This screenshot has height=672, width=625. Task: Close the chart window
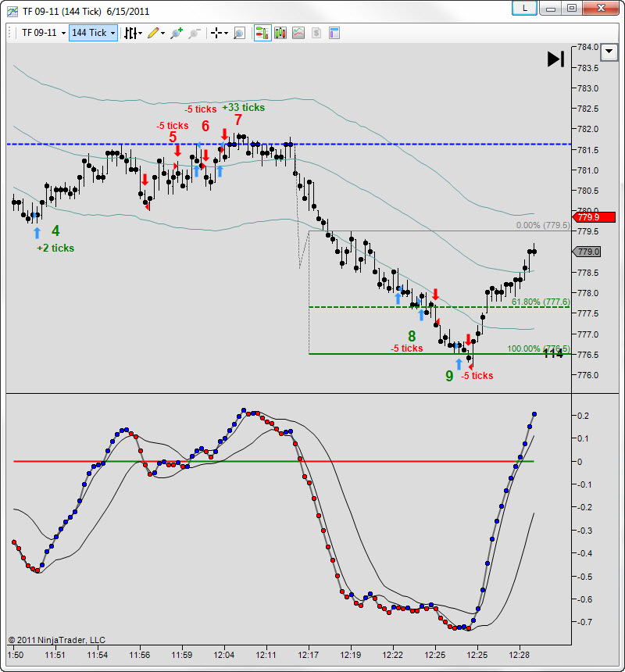point(601,8)
